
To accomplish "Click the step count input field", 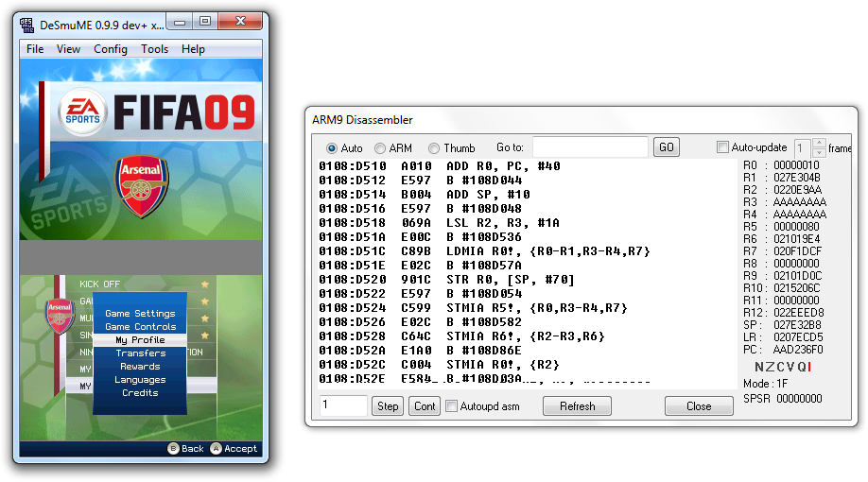I will coord(343,405).
